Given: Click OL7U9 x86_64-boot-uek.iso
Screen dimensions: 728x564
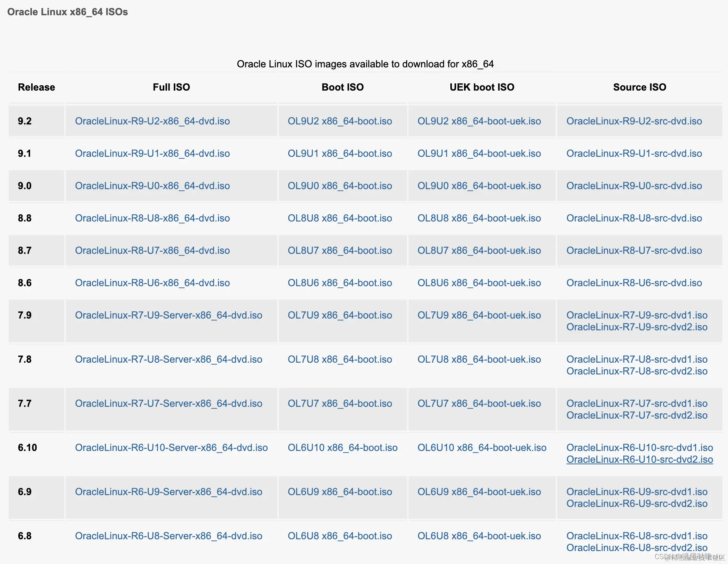Looking at the screenshot, I should click(479, 315).
